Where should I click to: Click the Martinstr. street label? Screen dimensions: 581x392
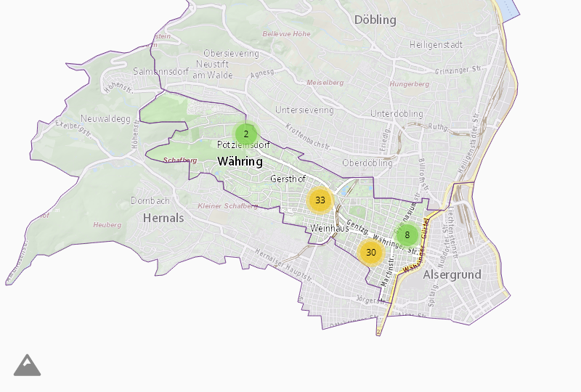click(x=388, y=271)
